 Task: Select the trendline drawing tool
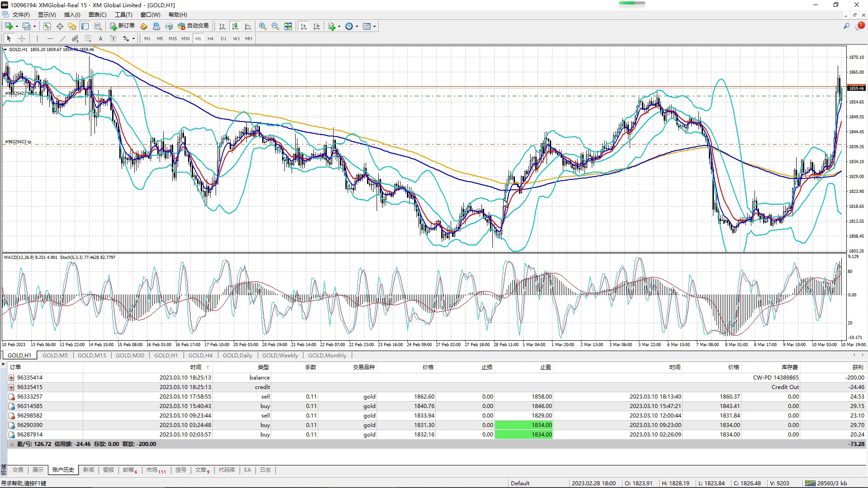62,39
